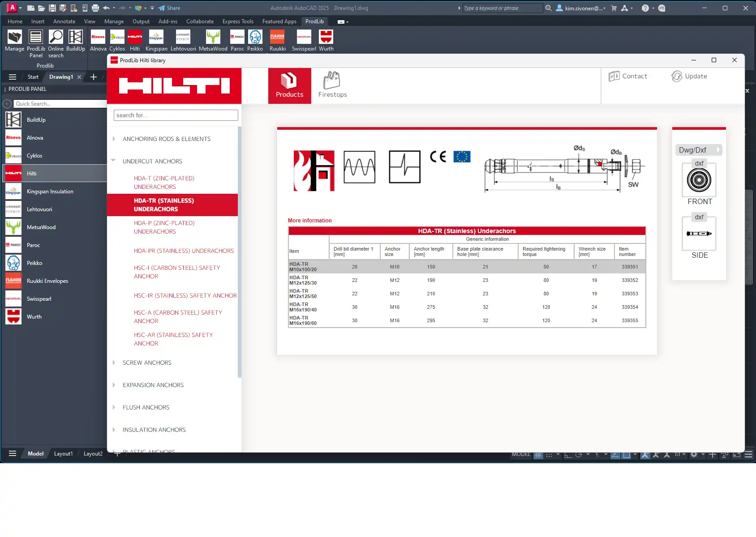This screenshot has height=537, width=756.
Task: Open the Wurth library in ribbon
Action: 326,41
